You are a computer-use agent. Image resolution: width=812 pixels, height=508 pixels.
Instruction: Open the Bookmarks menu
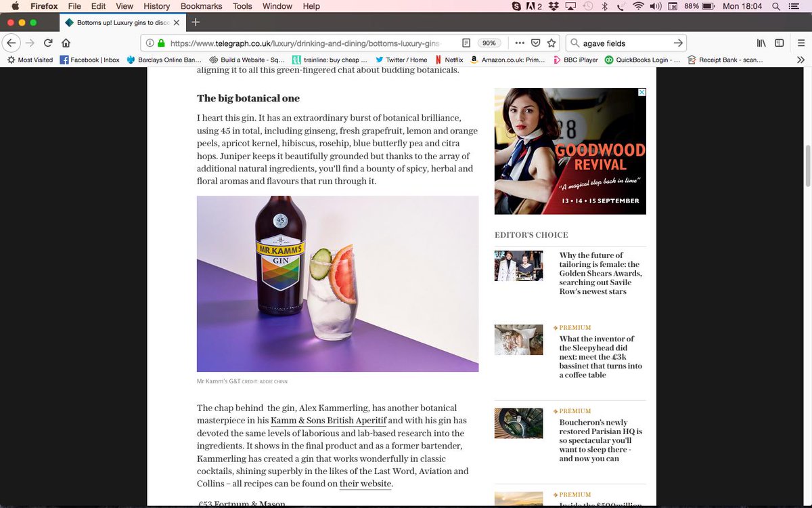click(x=201, y=6)
